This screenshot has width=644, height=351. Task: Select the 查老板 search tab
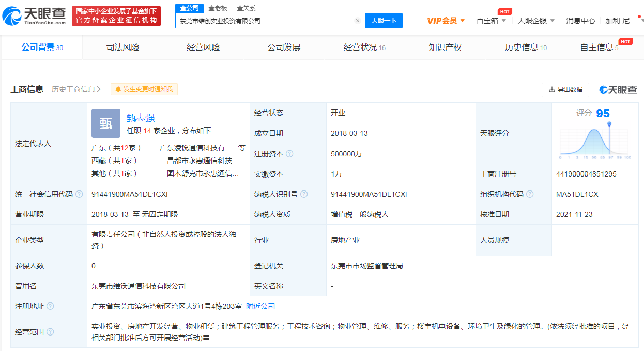pyautogui.click(x=218, y=8)
